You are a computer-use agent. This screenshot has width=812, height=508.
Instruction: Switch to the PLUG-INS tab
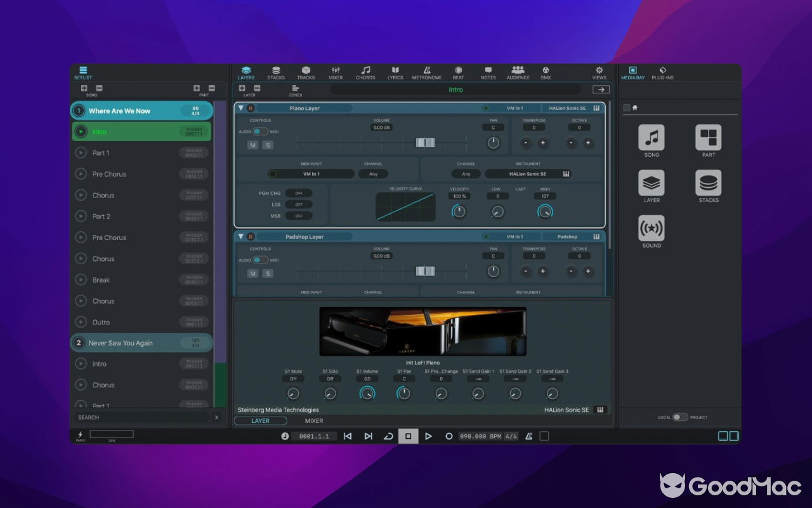pos(662,72)
